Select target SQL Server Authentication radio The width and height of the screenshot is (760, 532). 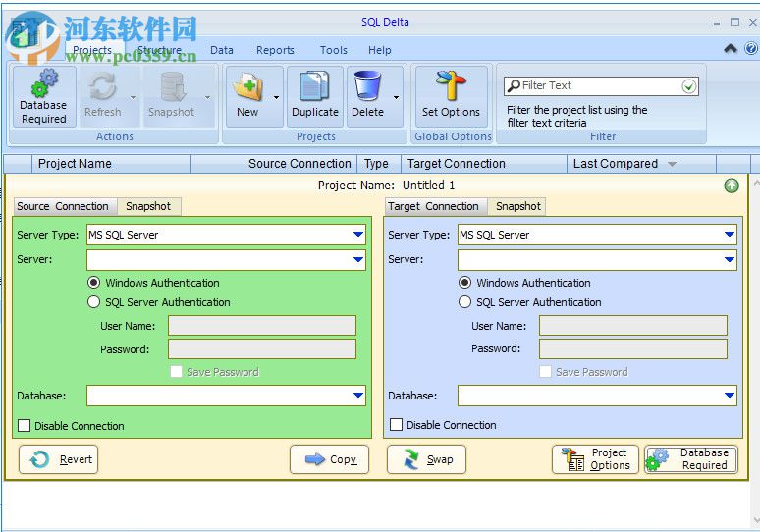coord(464,302)
